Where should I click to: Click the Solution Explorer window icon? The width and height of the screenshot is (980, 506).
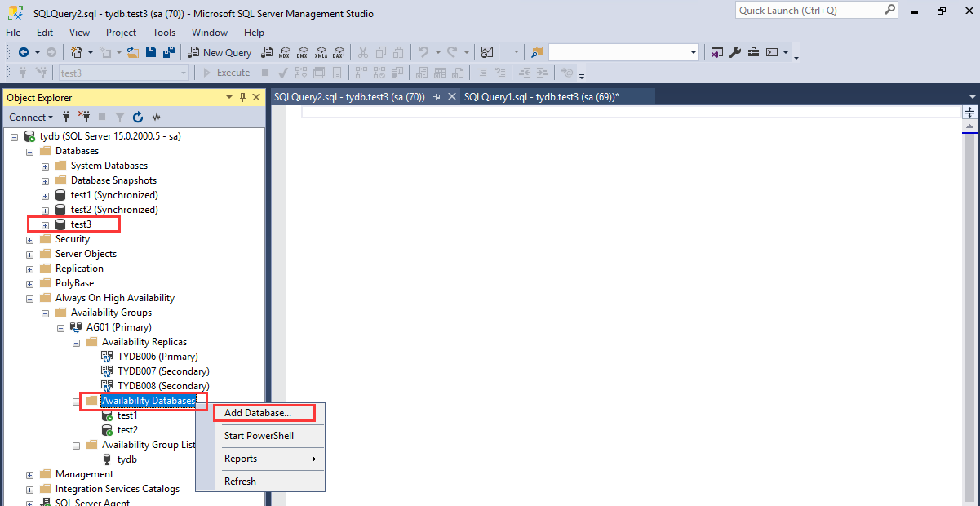[x=716, y=52]
